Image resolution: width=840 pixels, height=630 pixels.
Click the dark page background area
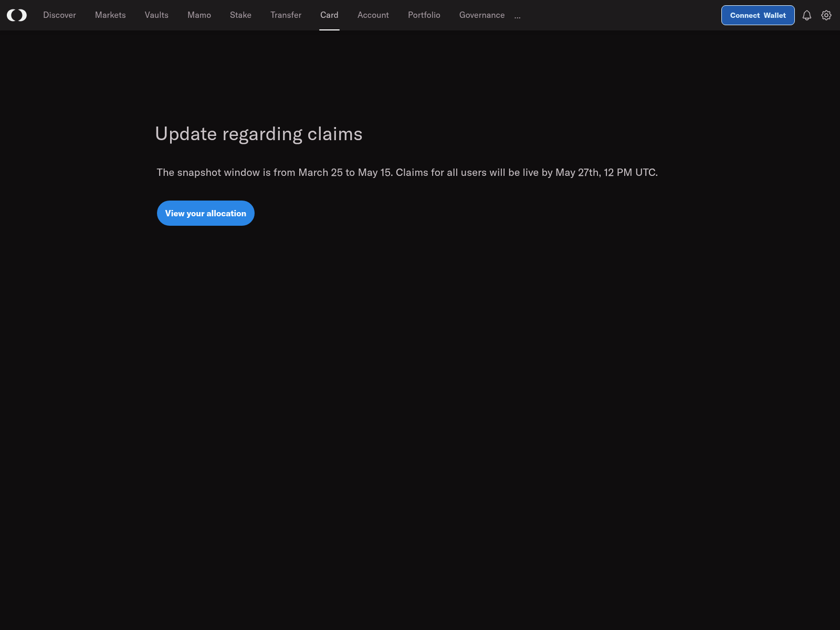(577, 420)
